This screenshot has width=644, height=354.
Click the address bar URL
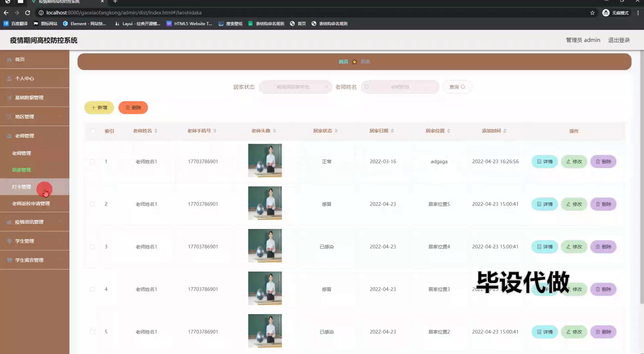[124, 13]
